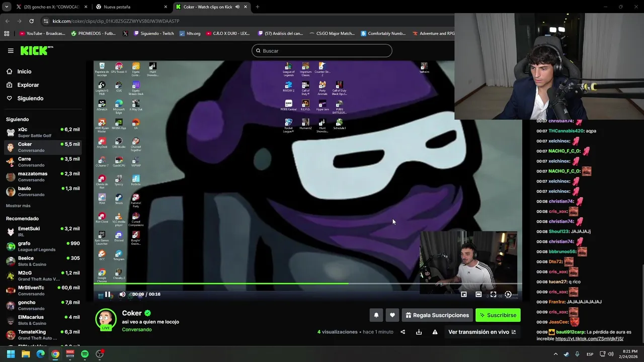
Task: Click the notification bell for Coker
Action: pos(376,315)
